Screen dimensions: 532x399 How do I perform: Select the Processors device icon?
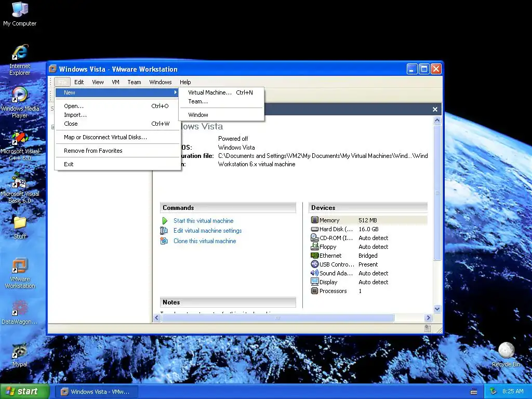(x=314, y=291)
